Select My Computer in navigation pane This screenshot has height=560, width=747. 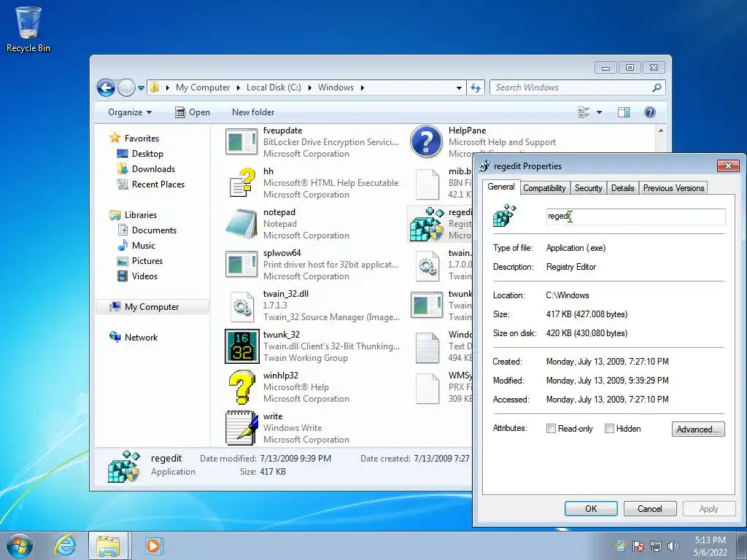[152, 307]
